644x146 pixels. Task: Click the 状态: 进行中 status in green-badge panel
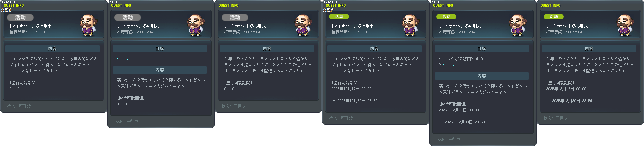tap(448, 140)
